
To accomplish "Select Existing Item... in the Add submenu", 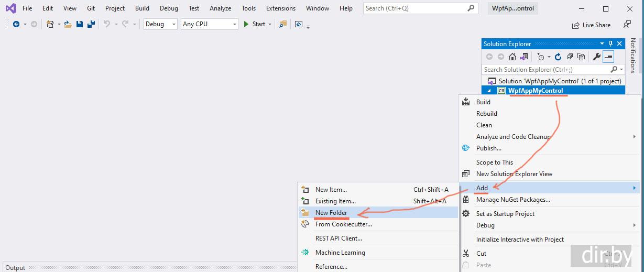I will click(378, 201).
